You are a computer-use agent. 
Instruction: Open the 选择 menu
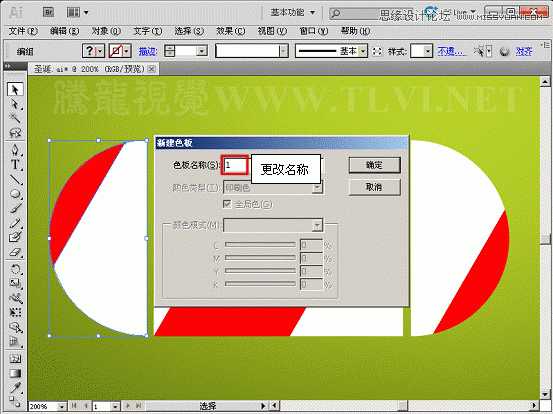coord(189,31)
